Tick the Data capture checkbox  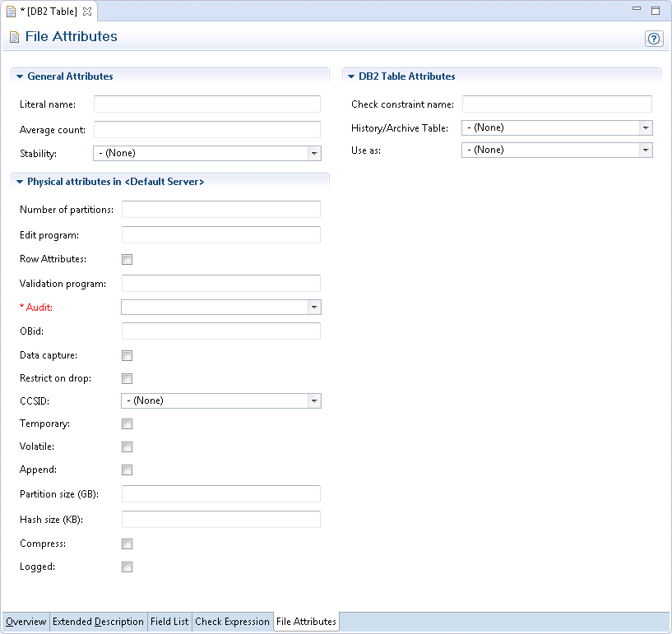pyautogui.click(x=127, y=356)
